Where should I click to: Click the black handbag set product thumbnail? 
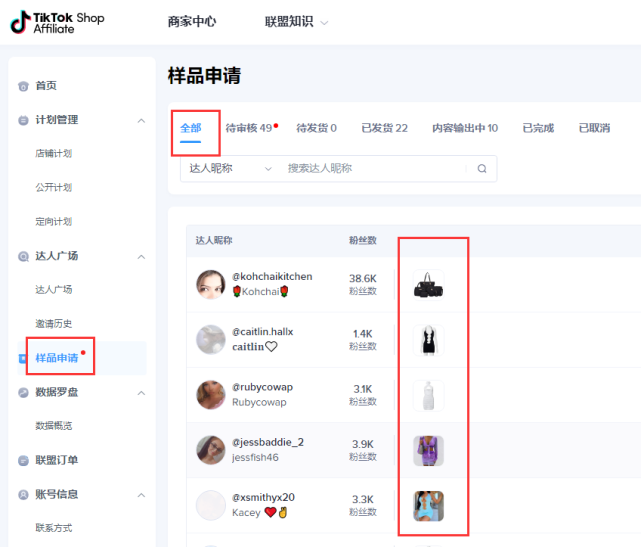point(428,285)
